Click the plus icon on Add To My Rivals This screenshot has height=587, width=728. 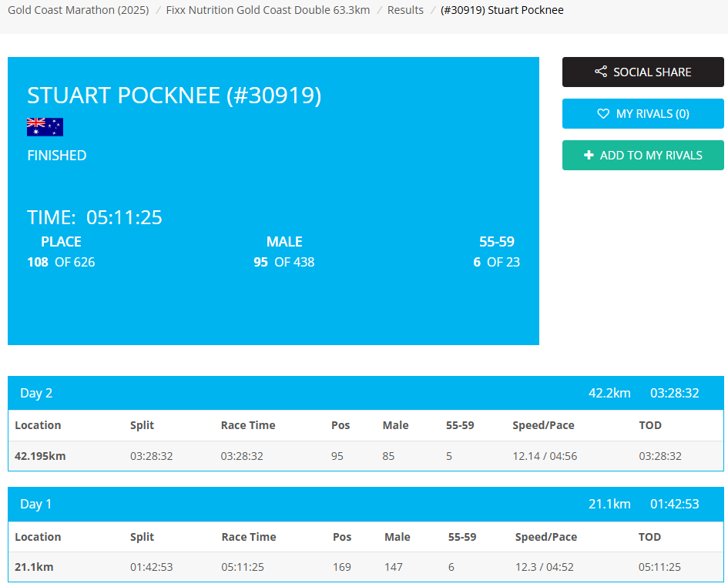pyautogui.click(x=589, y=155)
